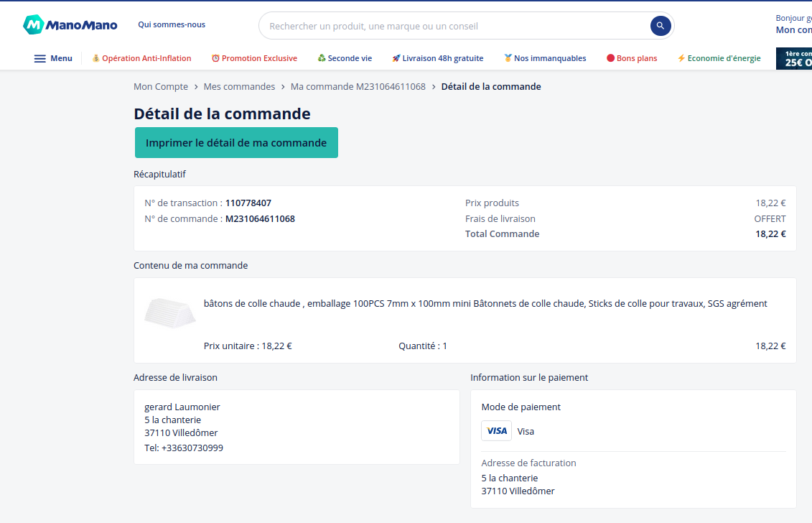Viewport: 812px width, 523px height.
Task: Click the Qui sommes-nous link
Action: [172, 24]
